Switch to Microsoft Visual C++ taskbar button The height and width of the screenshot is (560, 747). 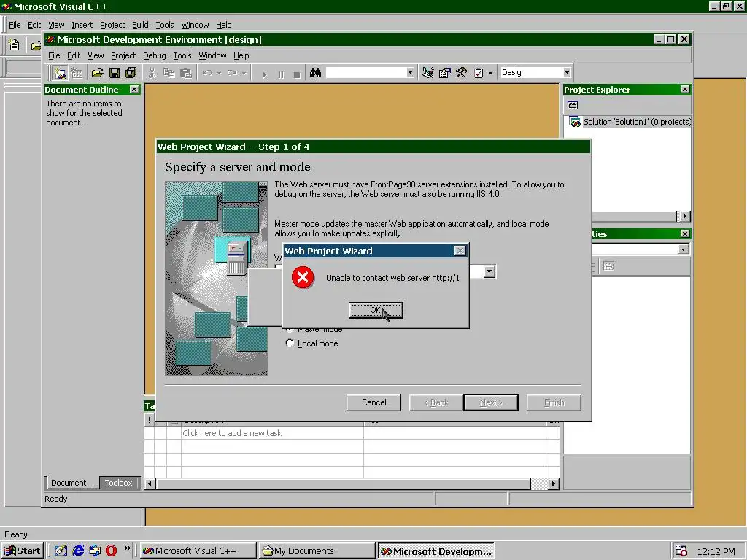(198, 551)
